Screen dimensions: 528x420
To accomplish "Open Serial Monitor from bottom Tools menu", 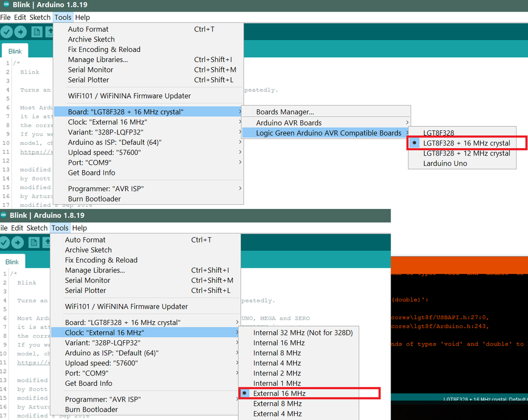I will [145, 280].
